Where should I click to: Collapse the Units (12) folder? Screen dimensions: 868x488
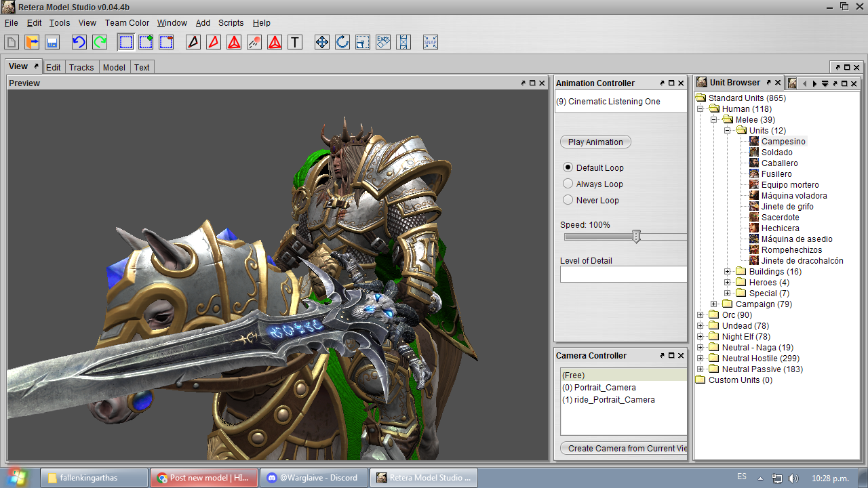(728, 131)
